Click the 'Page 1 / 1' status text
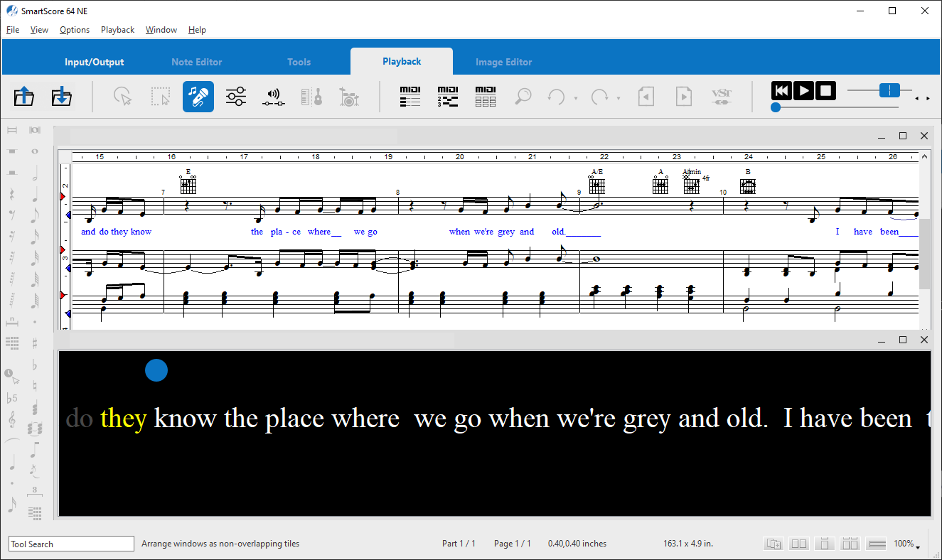Viewport: 942px width, 560px height. (513, 544)
